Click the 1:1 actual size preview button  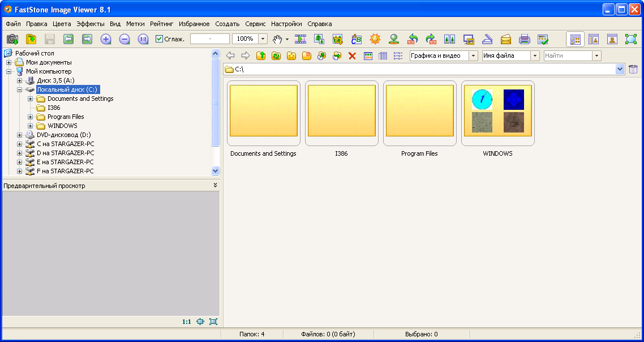click(x=186, y=322)
